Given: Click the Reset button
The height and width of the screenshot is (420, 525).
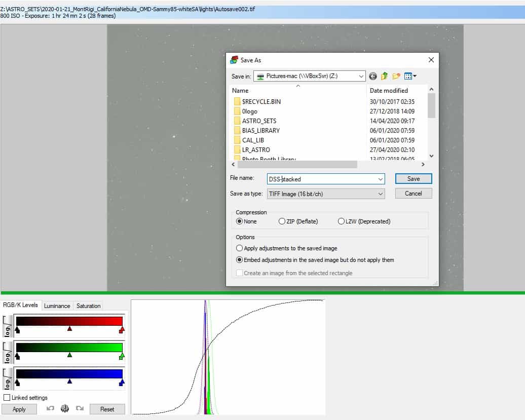Looking at the screenshot, I should [107, 409].
